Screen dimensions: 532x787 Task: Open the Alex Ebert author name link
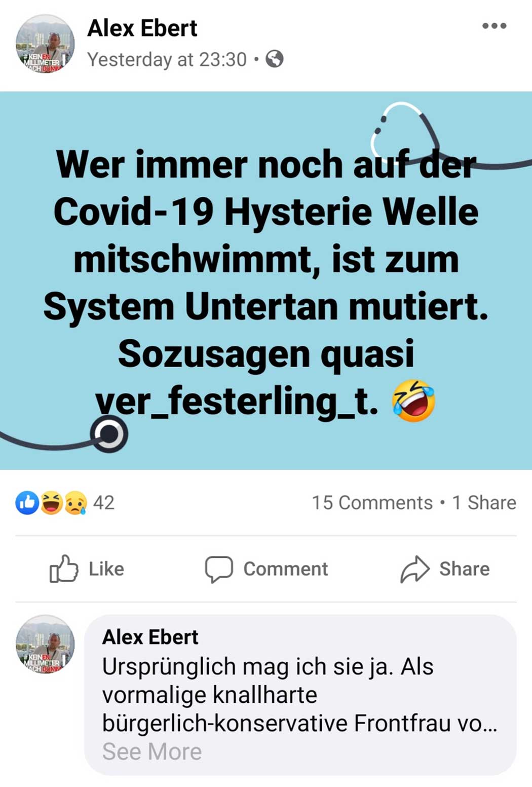142,28
